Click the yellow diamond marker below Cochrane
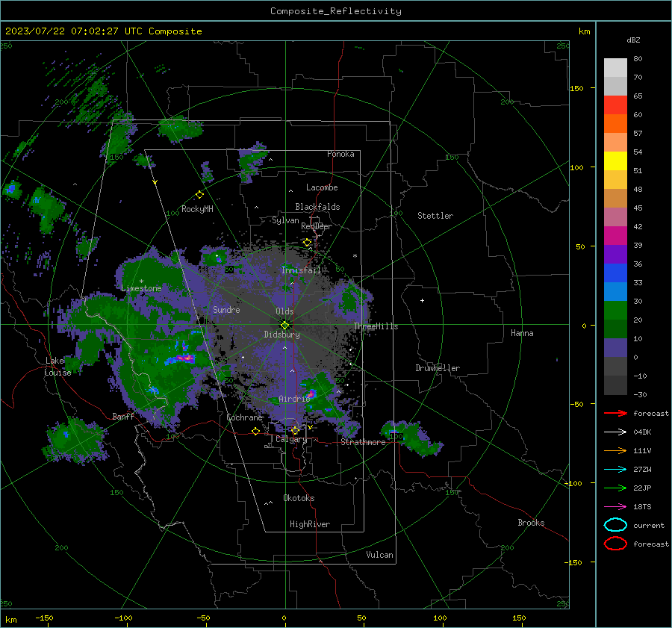This screenshot has width=672, height=628. coord(255,431)
